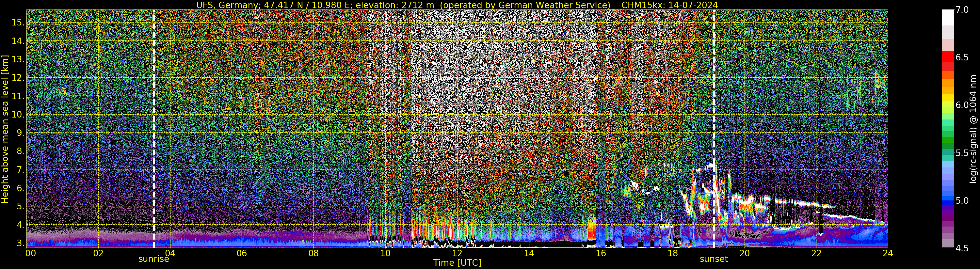
Task: Click the '14.' height axis tick label
Action: click(18, 41)
